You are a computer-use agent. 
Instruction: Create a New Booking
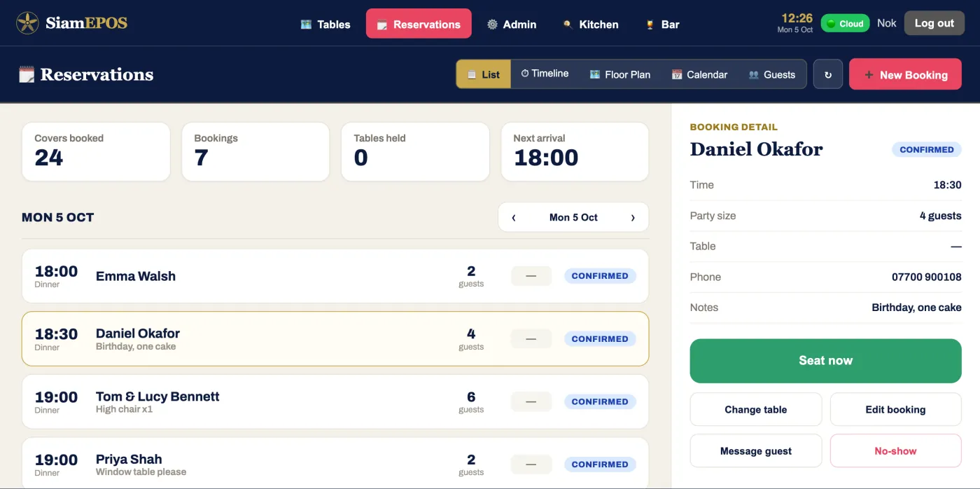click(x=906, y=74)
